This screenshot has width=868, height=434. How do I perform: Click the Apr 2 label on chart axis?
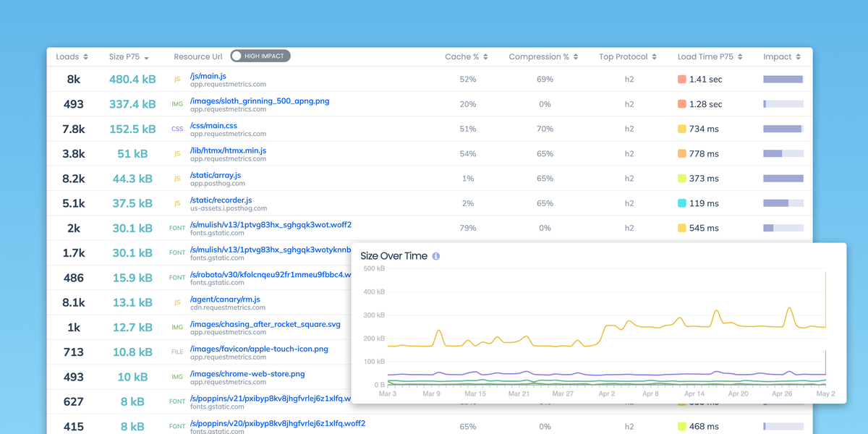pyautogui.click(x=606, y=394)
